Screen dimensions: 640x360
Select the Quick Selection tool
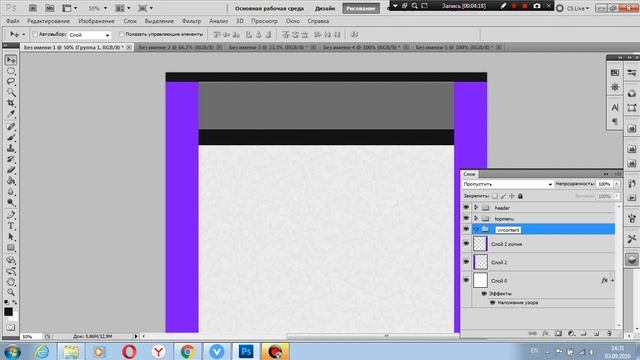pyautogui.click(x=11, y=92)
